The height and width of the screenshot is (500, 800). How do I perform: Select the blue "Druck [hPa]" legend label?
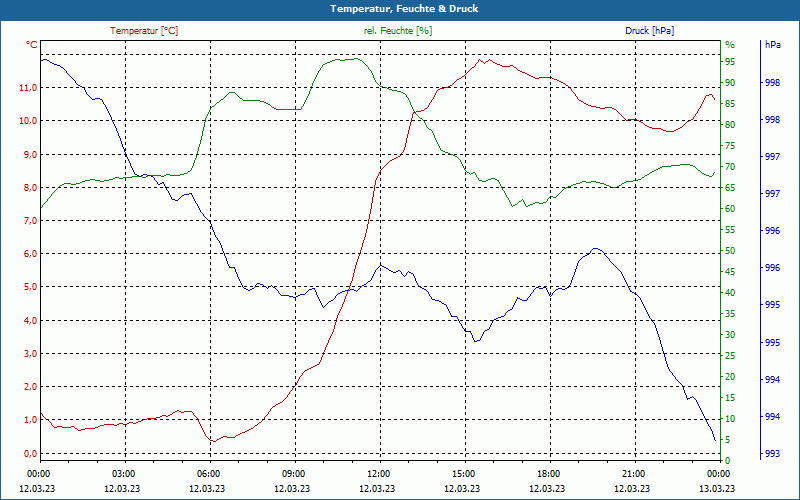click(649, 31)
